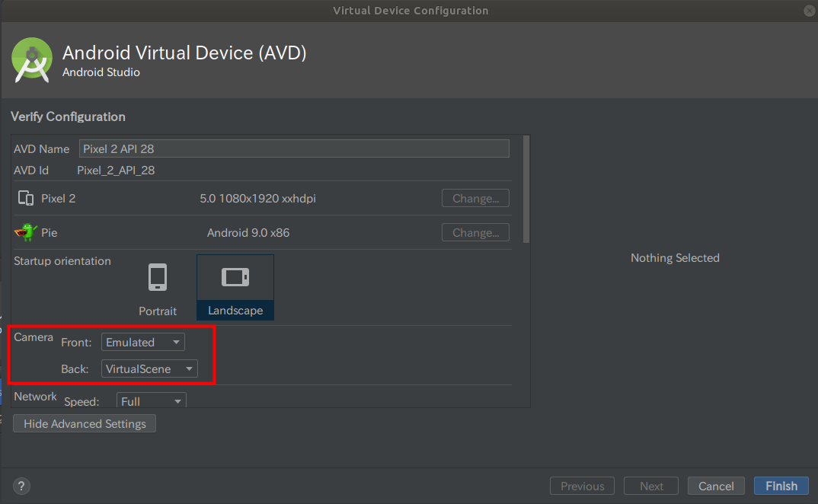Click the Pixel 2 device icon

tap(26, 198)
